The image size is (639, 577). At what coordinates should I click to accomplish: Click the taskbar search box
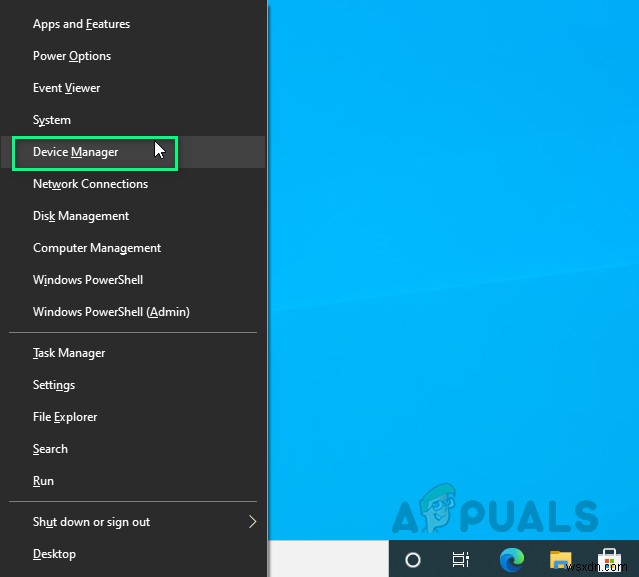click(328, 559)
